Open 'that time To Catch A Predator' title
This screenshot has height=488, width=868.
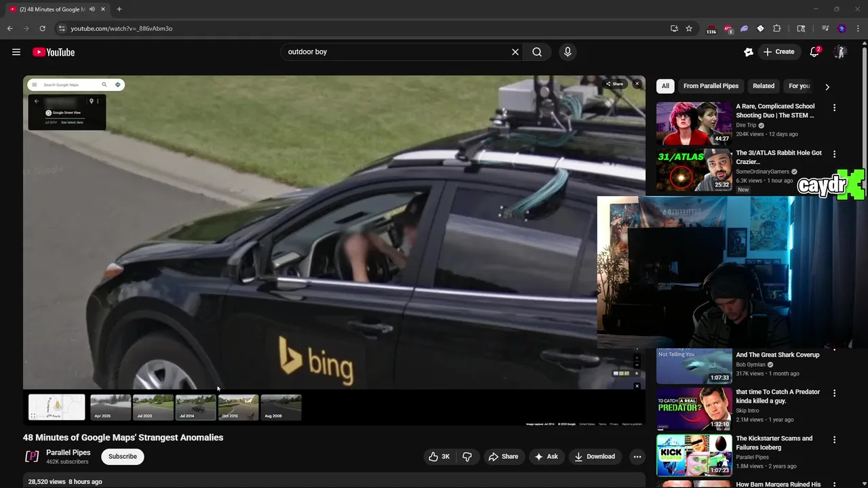click(778, 396)
